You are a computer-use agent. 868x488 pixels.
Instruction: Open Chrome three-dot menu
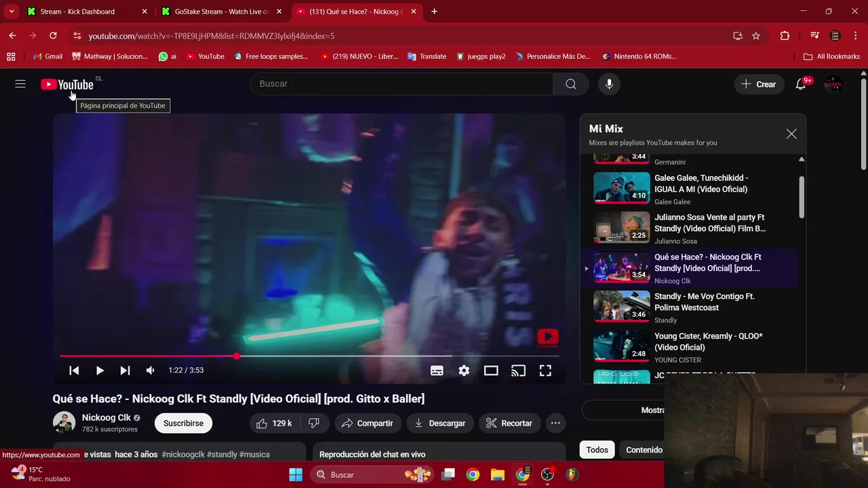coord(855,36)
